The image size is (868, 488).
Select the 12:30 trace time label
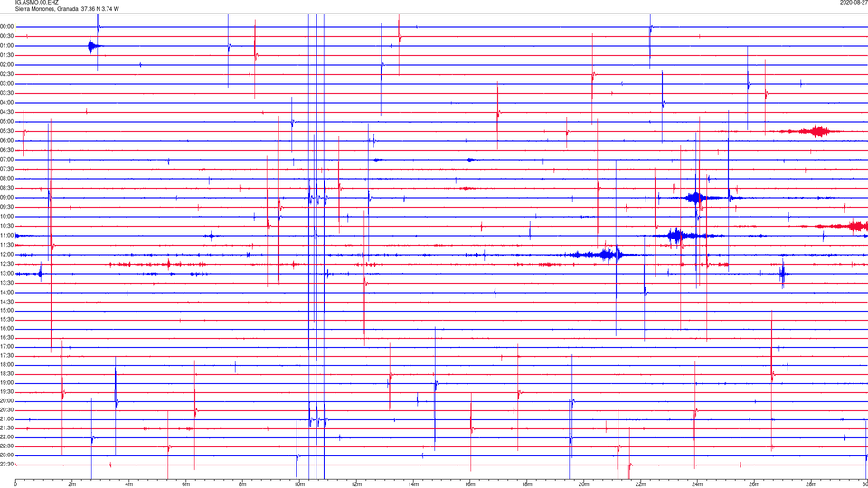coord(7,264)
